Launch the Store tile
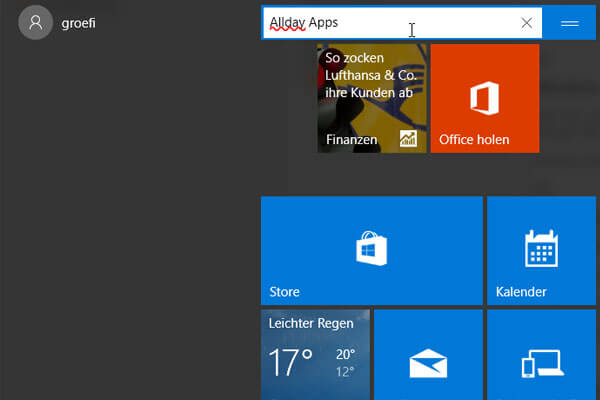The height and width of the screenshot is (400, 600). 372,251
